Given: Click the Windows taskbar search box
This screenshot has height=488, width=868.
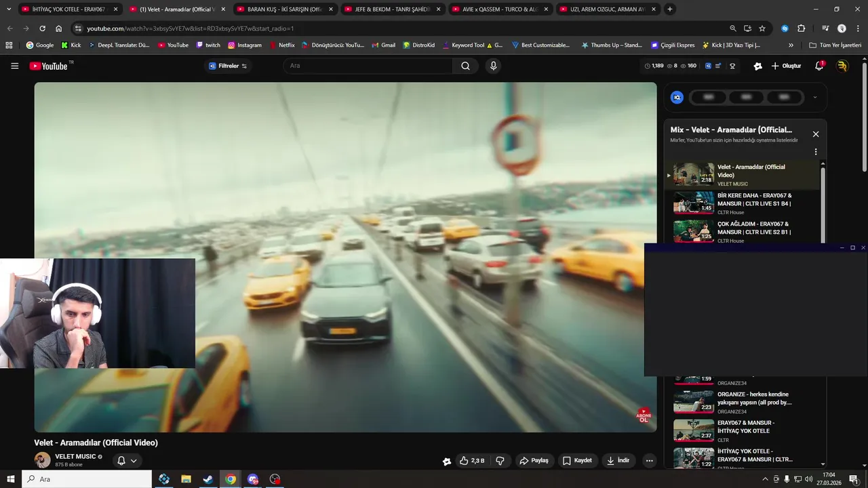Looking at the screenshot, I should click(87, 479).
